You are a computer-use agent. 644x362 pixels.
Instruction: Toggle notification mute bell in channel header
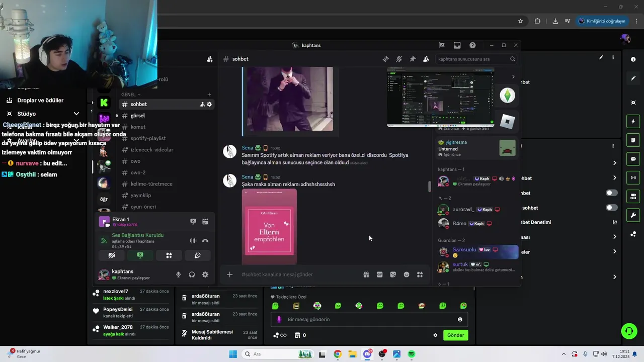399,59
